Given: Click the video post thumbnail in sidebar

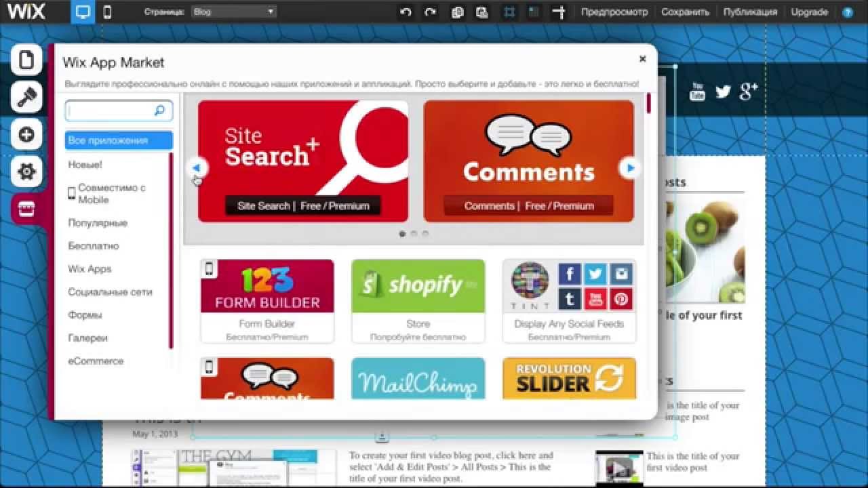Looking at the screenshot, I should point(619,467).
